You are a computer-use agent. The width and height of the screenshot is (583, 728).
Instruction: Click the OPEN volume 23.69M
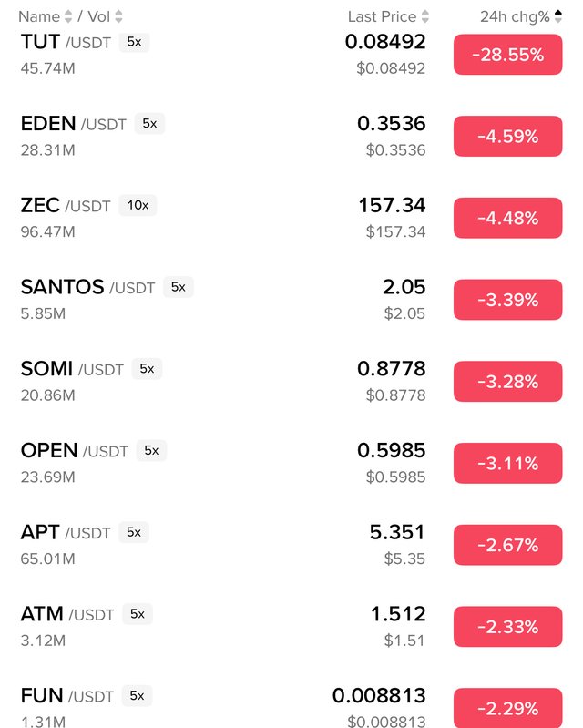tap(47, 477)
